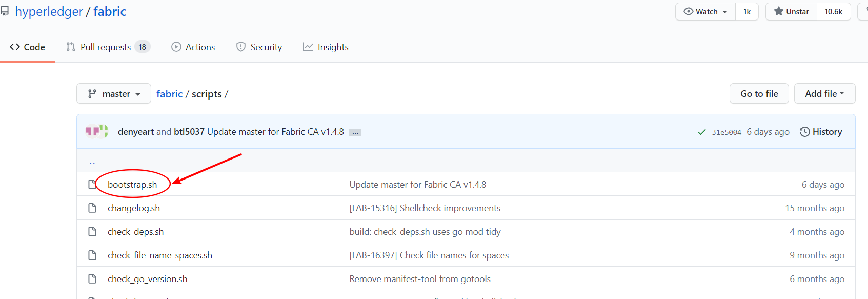Open FAB-15316 Shellcheck improvements commit
Image resolution: width=868 pixels, height=299 pixels.
coord(425,208)
